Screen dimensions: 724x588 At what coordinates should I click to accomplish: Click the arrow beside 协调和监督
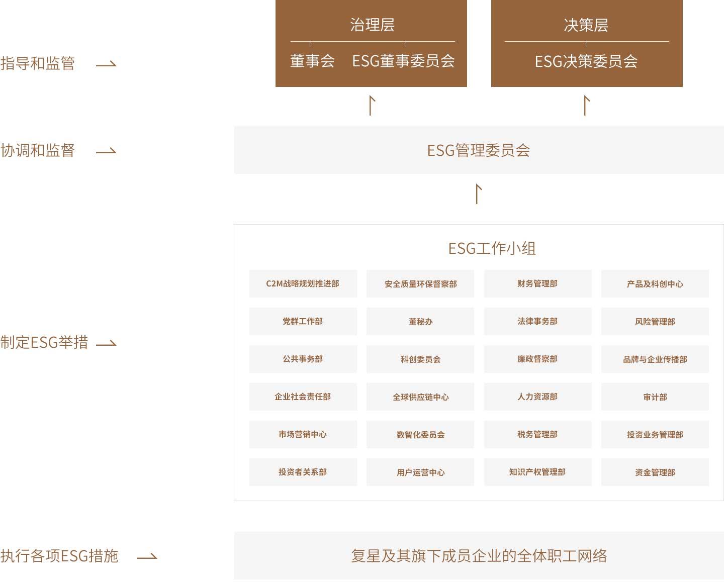coord(106,151)
